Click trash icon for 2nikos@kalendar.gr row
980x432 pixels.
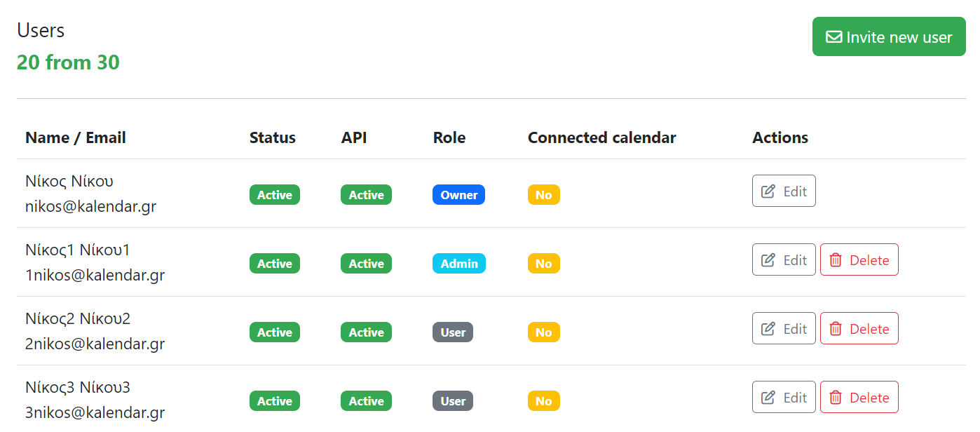coord(836,329)
